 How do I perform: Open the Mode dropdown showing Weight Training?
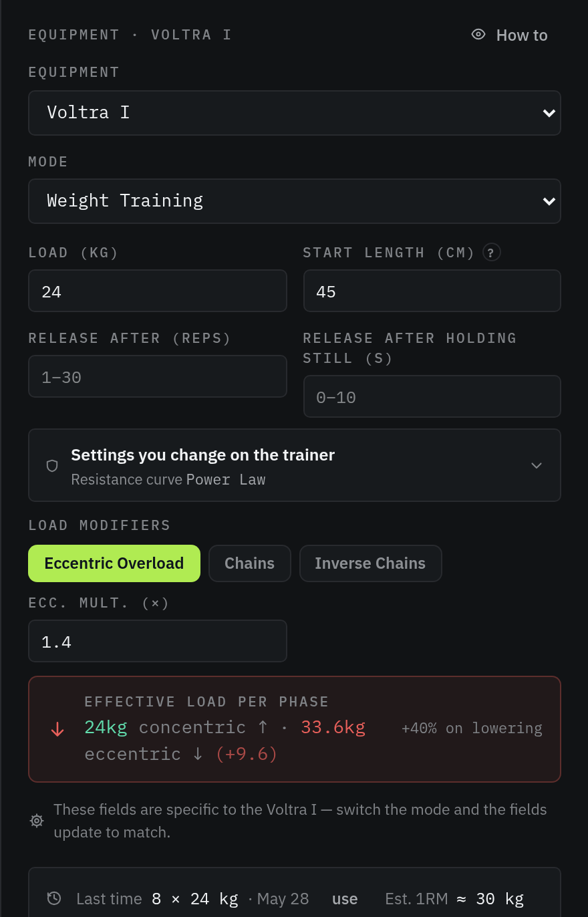point(294,201)
